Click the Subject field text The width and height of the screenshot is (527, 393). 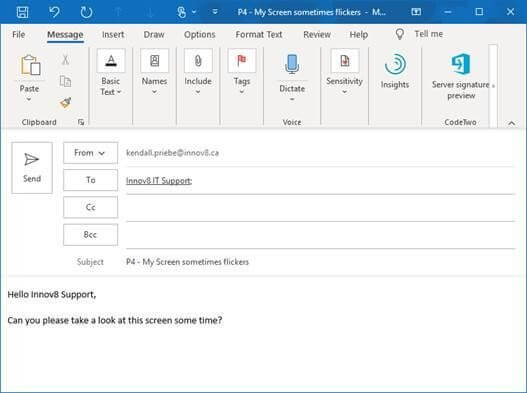click(x=187, y=262)
